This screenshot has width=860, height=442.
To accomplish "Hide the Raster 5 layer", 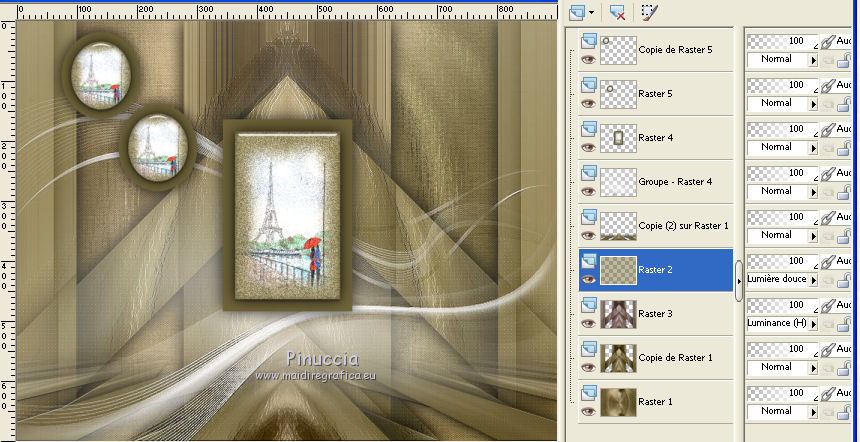I will point(589,103).
